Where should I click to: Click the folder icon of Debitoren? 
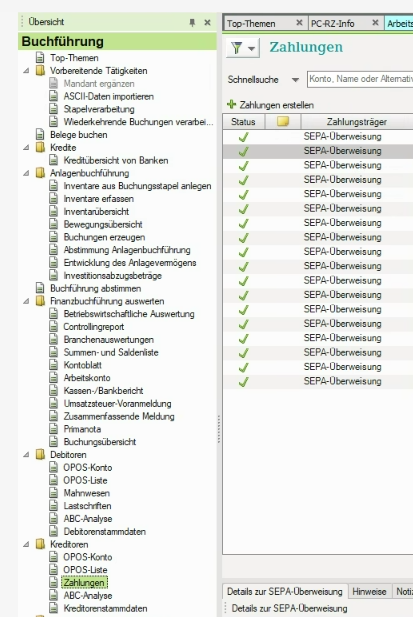point(40,454)
